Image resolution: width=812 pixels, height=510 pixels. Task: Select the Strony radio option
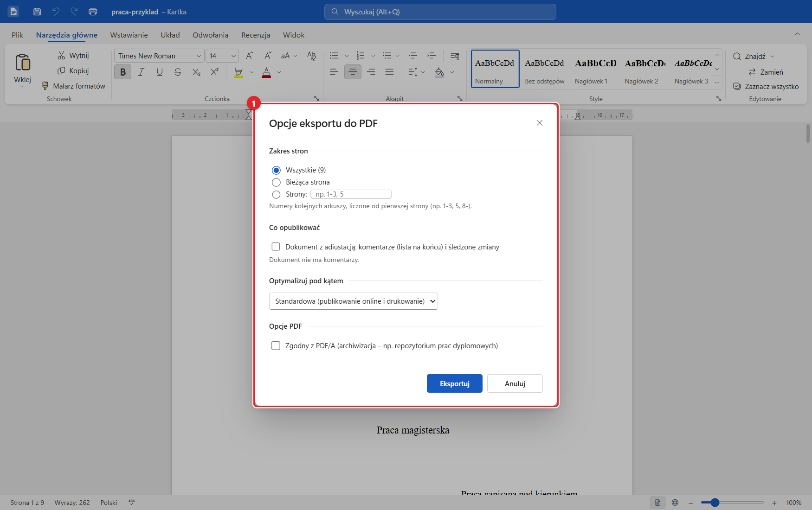pos(276,194)
